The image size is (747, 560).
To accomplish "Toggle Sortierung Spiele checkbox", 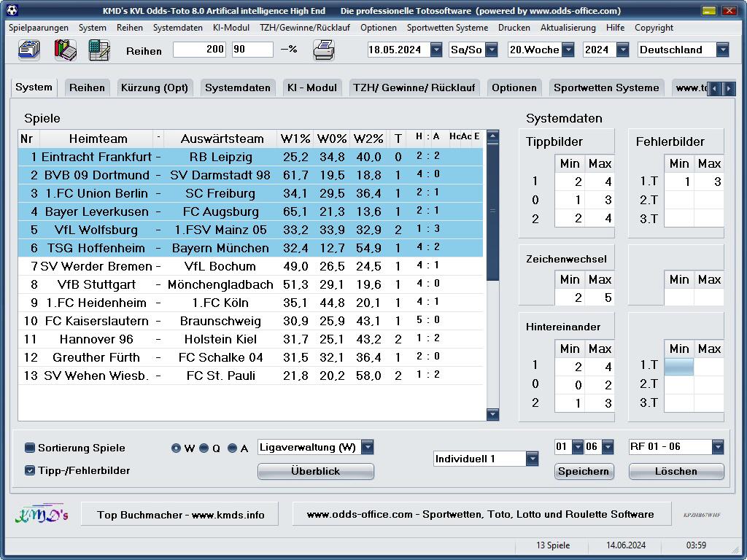I will (29, 448).
